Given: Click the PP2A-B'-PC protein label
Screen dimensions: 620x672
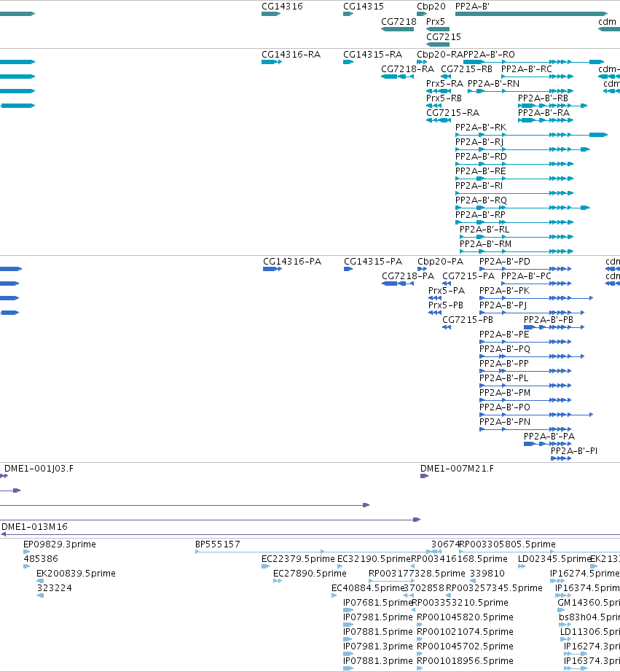Looking at the screenshot, I should (526, 276).
